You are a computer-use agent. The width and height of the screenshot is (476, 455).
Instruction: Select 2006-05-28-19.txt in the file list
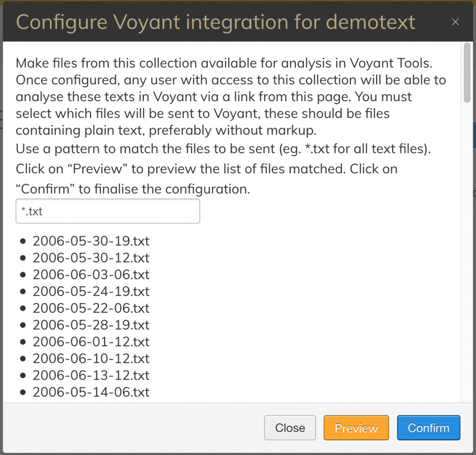[91, 325]
